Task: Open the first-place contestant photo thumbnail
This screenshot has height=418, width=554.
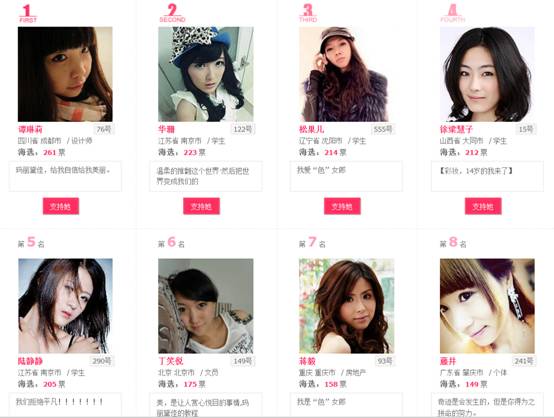Action: pyautogui.click(x=65, y=74)
